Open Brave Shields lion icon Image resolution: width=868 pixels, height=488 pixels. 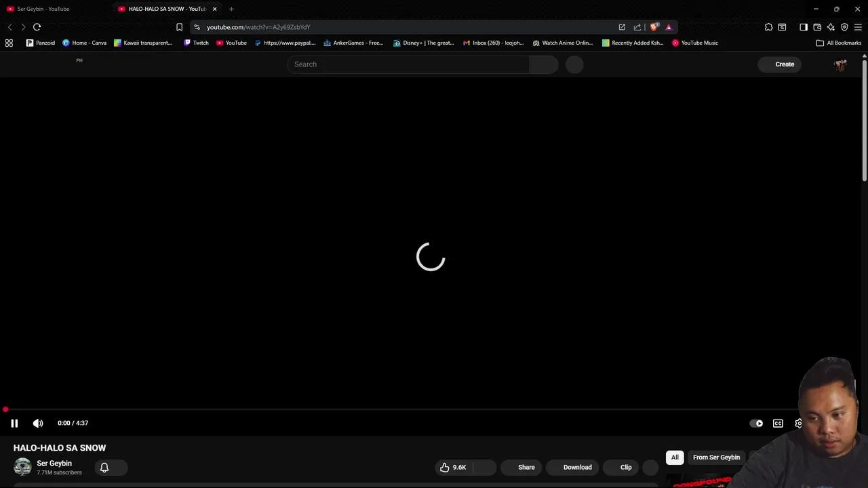(x=654, y=27)
